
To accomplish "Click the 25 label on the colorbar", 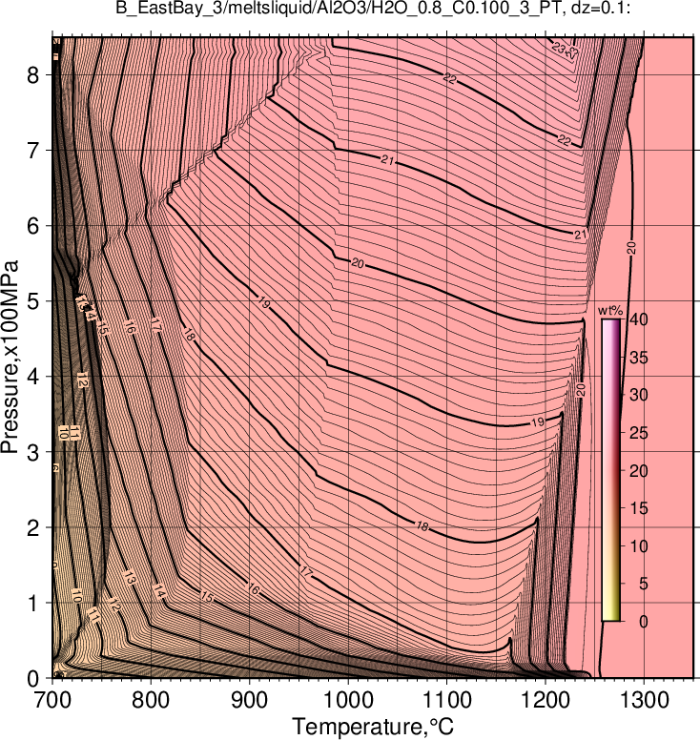I will coord(639,433).
